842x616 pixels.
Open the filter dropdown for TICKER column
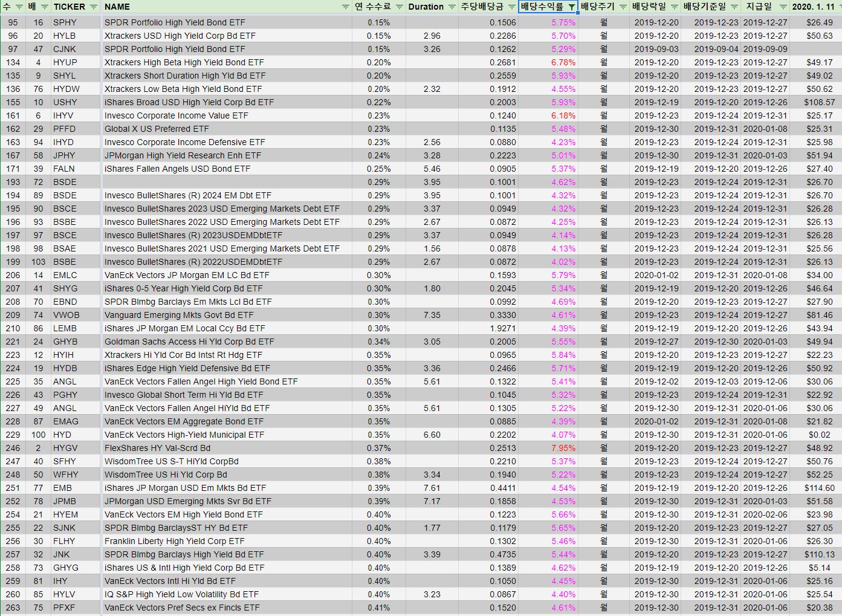[94, 7]
